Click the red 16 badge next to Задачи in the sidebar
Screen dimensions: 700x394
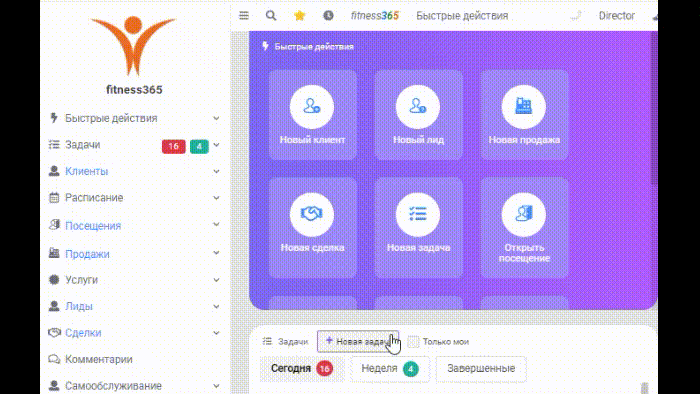click(173, 146)
